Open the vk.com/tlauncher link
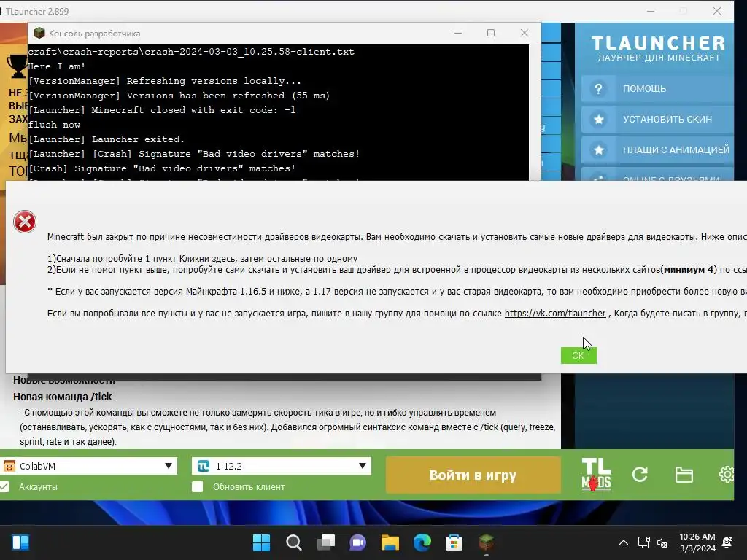 [x=555, y=314]
